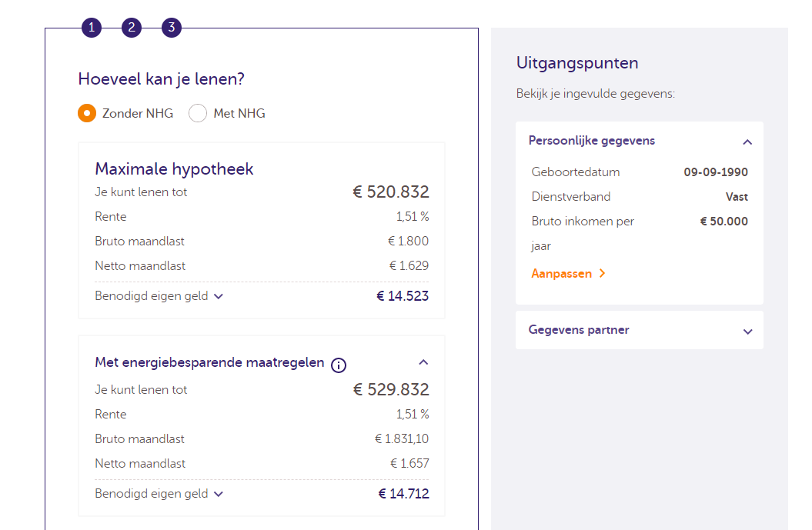This screenshot has height=530, width=812.
Task: Open the Aanpassen link
Action: pyautogui.click(x=562, y=273)
